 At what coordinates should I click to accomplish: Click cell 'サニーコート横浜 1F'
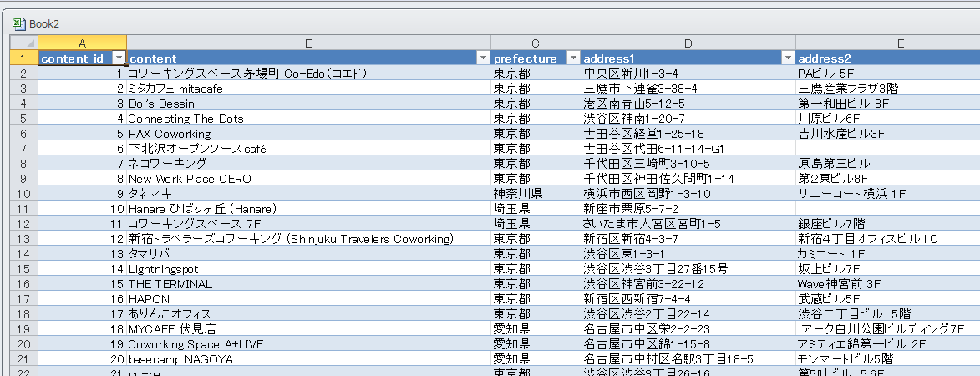click(887, 193)
